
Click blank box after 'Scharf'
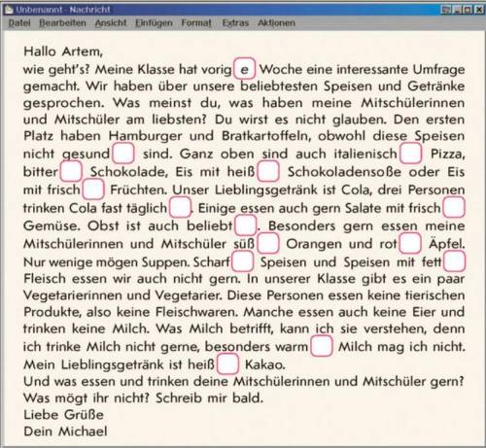tap(243, 261)
